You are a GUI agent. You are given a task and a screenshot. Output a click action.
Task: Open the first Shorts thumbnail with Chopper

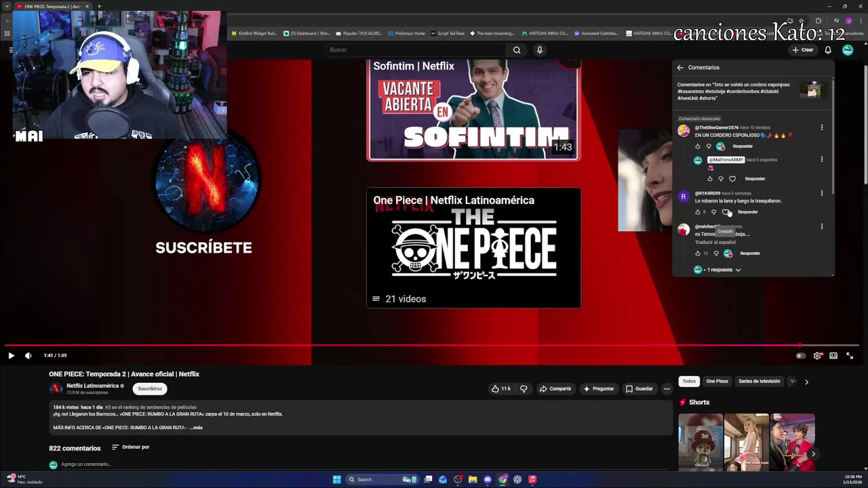pyautogui.click(x=701, y=442)
